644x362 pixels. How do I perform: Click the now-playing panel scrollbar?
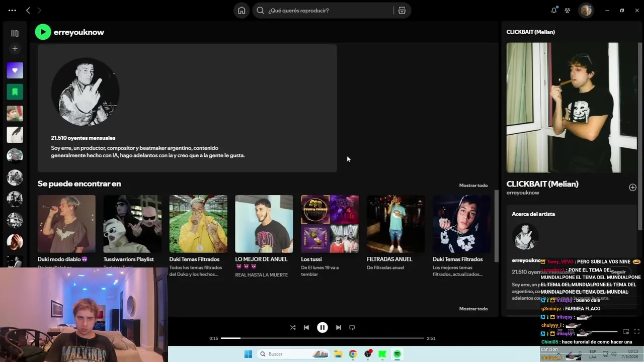(x=640, y=136)
